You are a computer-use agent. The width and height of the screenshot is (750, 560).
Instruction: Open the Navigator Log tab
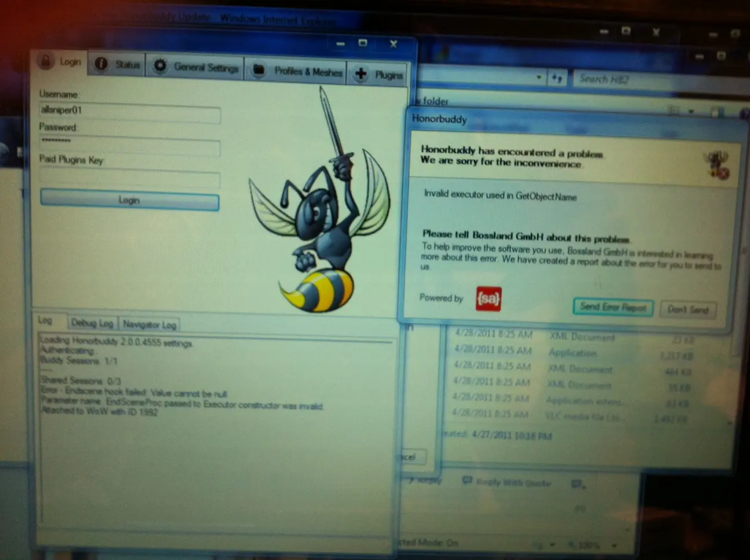149,325
